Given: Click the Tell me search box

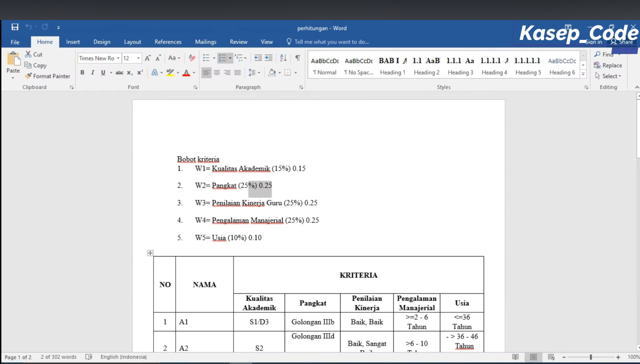Looking at the screenshot, I should tap(328, 42).
